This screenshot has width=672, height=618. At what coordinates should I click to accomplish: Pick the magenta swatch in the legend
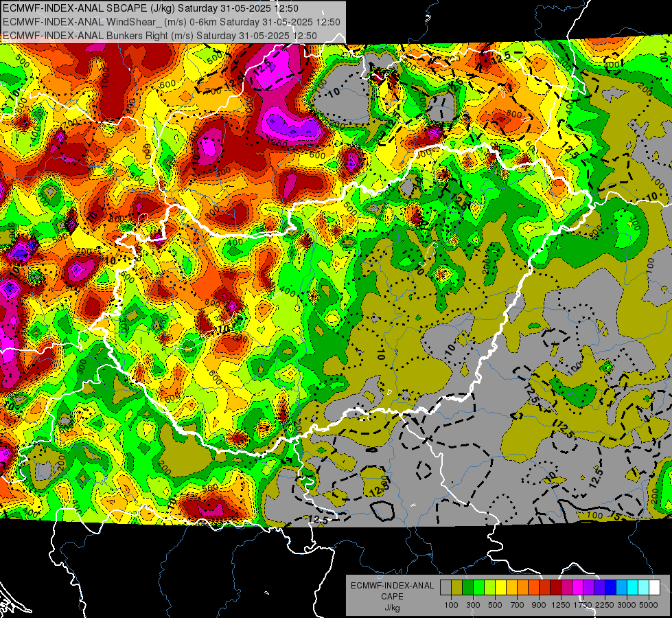(x=578, y=587)
